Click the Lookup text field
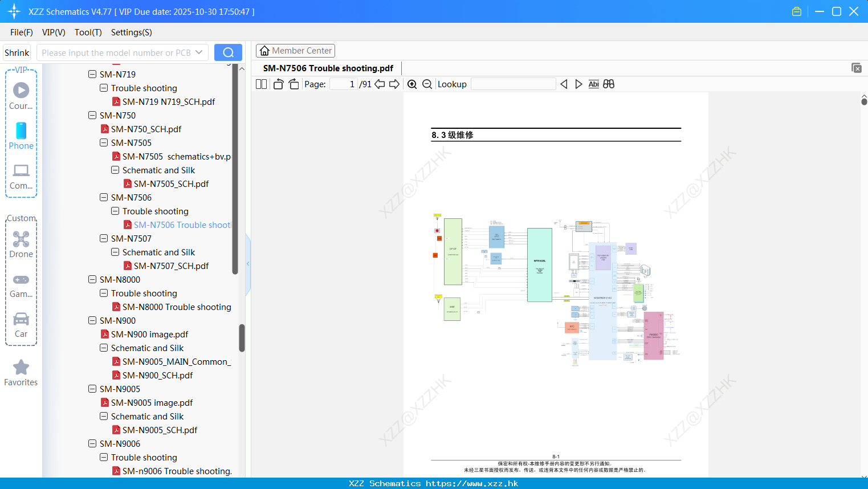Screen dimensions: 868x489 pos(514,84)
